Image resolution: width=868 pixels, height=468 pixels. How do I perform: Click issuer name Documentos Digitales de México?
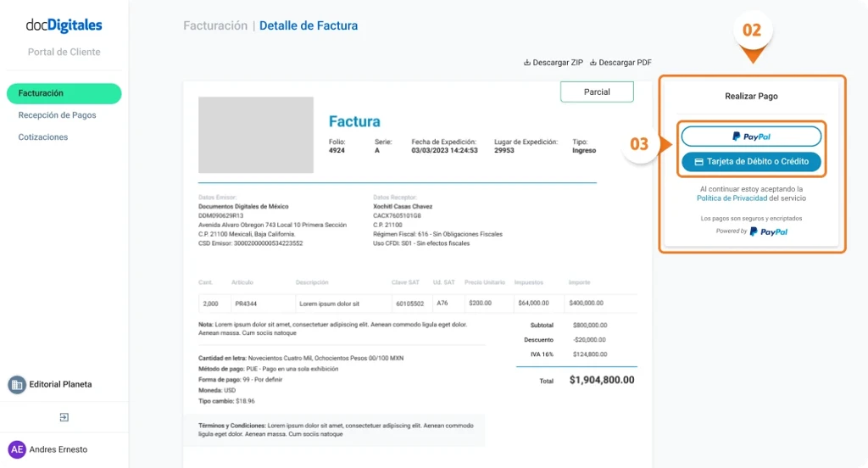(243, 207)
